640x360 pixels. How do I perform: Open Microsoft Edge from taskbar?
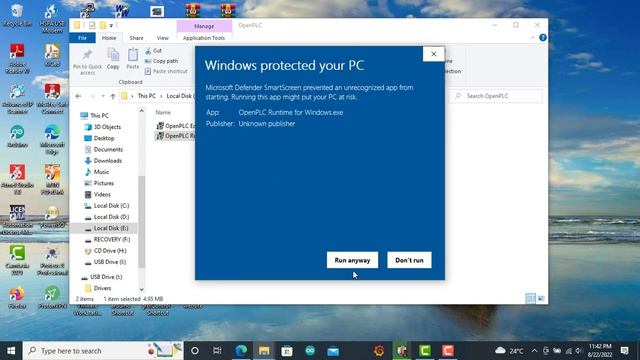click(241, 351)
